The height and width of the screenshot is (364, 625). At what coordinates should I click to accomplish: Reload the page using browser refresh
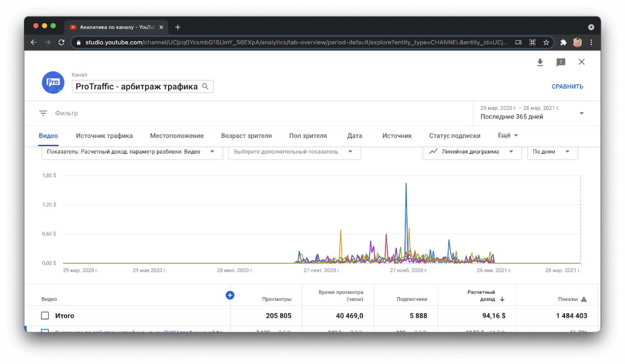click(61, 42)
